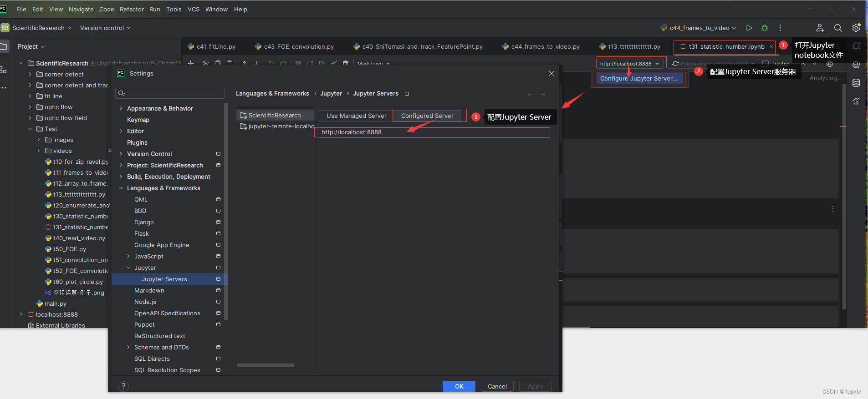Click the Settings search field
This screenshot has height=399, width=868.
(x=170, y=93)
